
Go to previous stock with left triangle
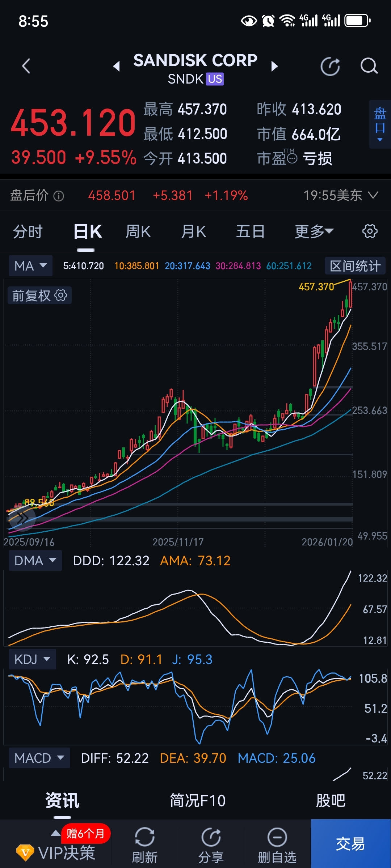coord(117,66)
